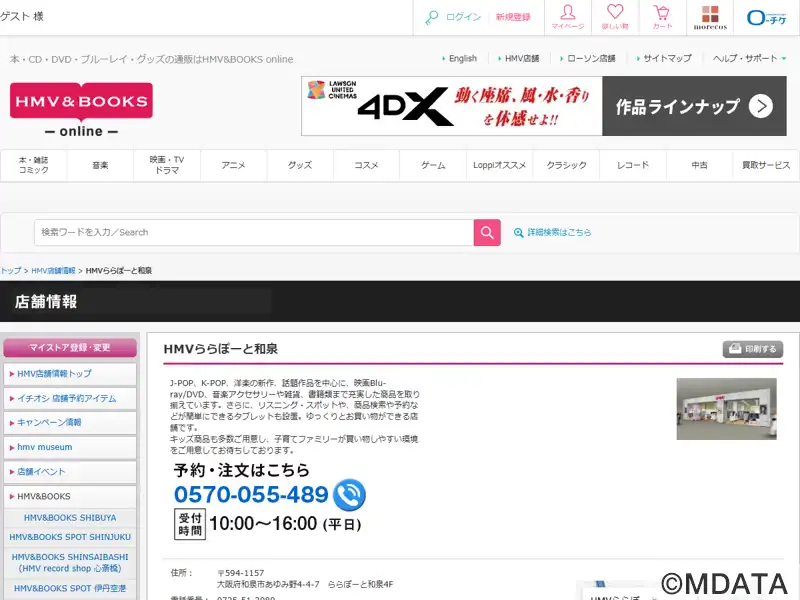Select the アニメ navigation tab
This screenshot has width=800, height=600.
point(233,165)
